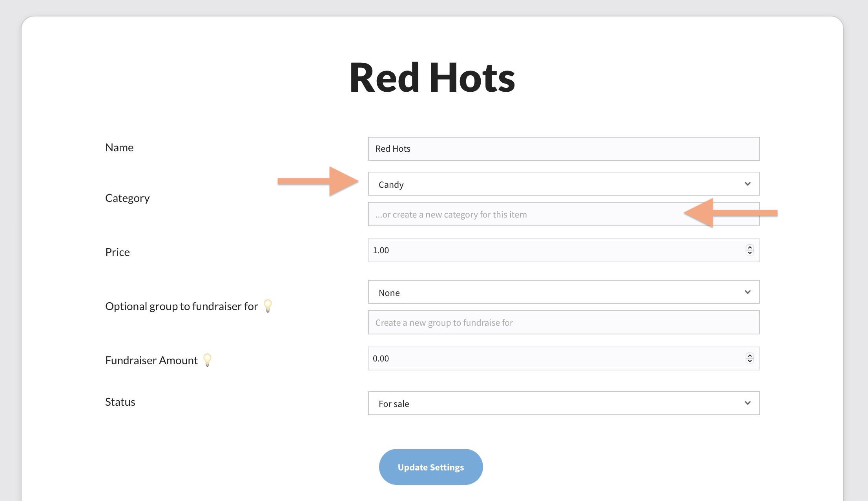Focus the Name field containing Red Hots
The image size is (868, 501).
point(563,149)
